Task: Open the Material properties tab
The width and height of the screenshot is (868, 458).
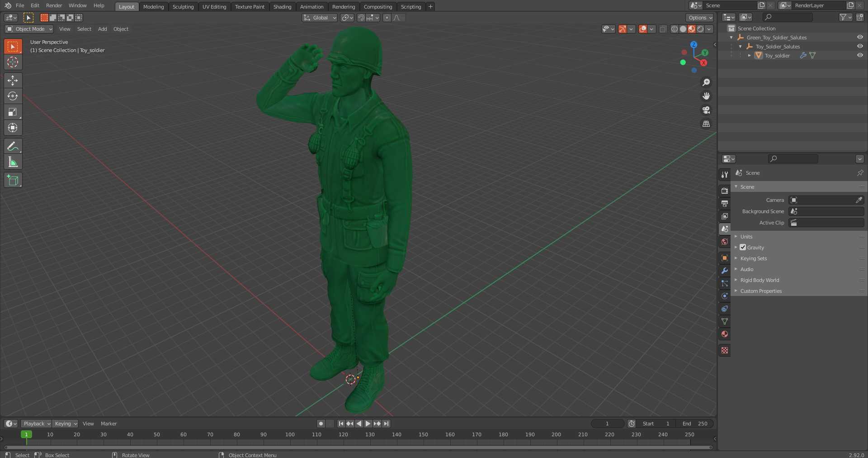Action: coord(725,334)
